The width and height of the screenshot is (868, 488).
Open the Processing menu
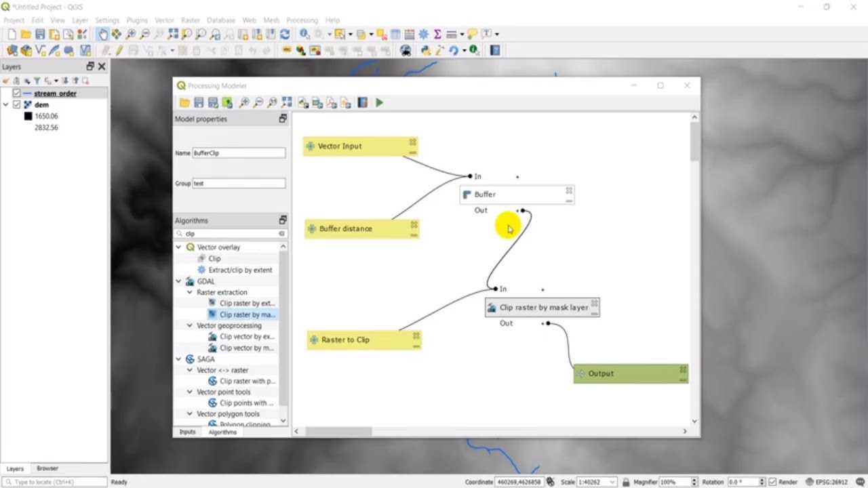pyautogui.click(x=302, y=20)
